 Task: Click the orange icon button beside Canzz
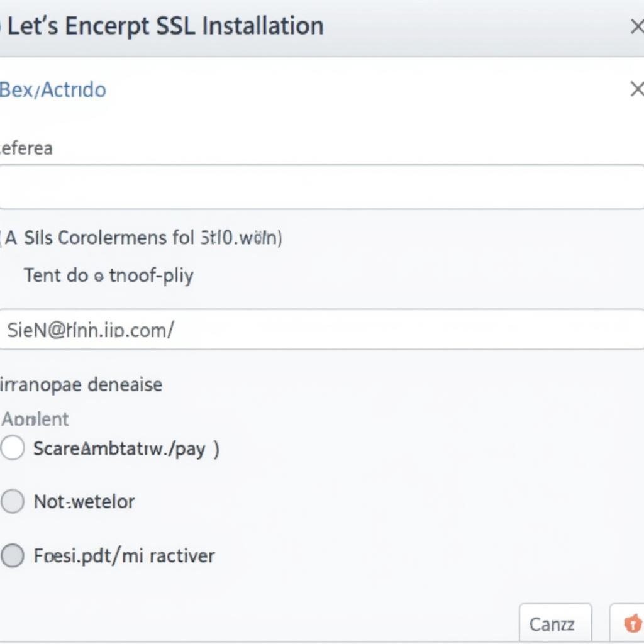628,623
